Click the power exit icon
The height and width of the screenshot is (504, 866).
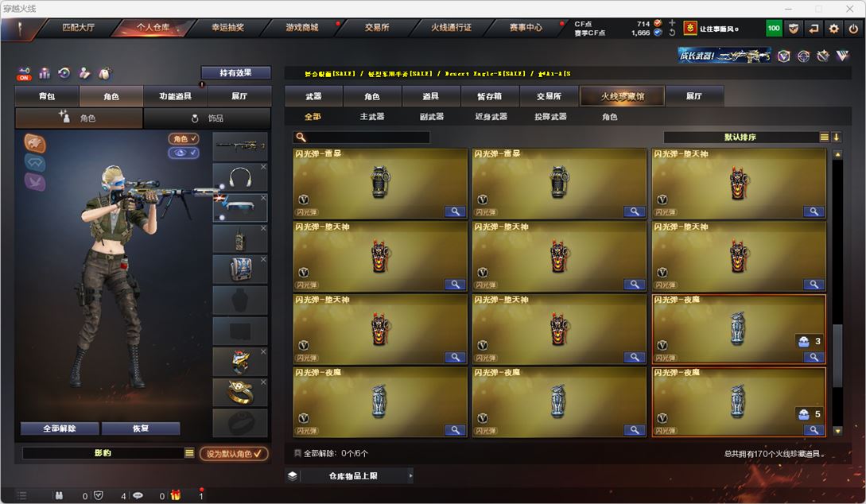(853, 28)
